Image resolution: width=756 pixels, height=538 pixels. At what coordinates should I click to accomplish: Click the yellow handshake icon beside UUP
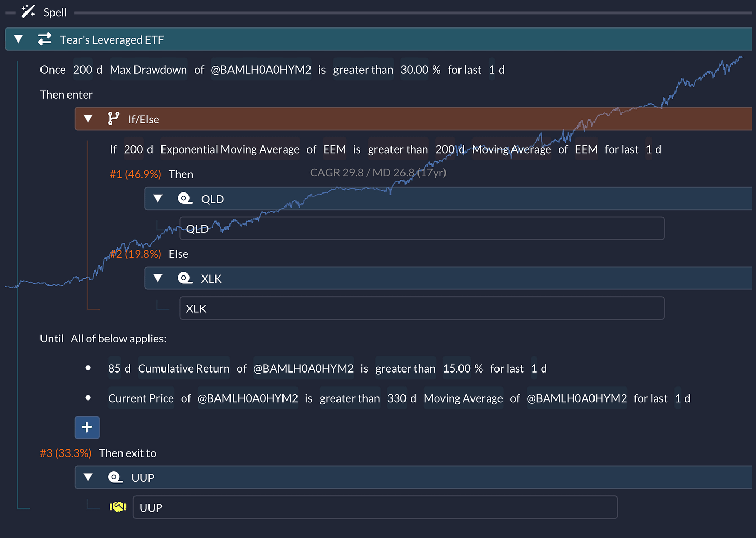[118, 507]
